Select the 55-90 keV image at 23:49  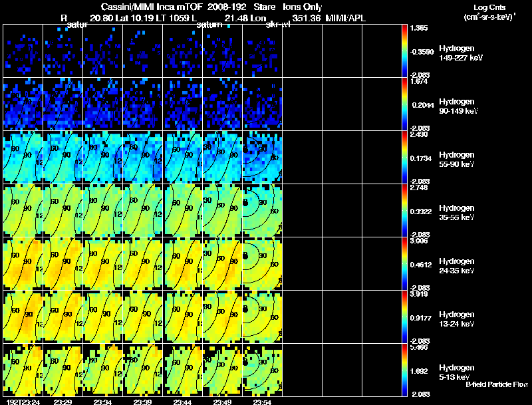pyautogui.click(x=223, y=158)
